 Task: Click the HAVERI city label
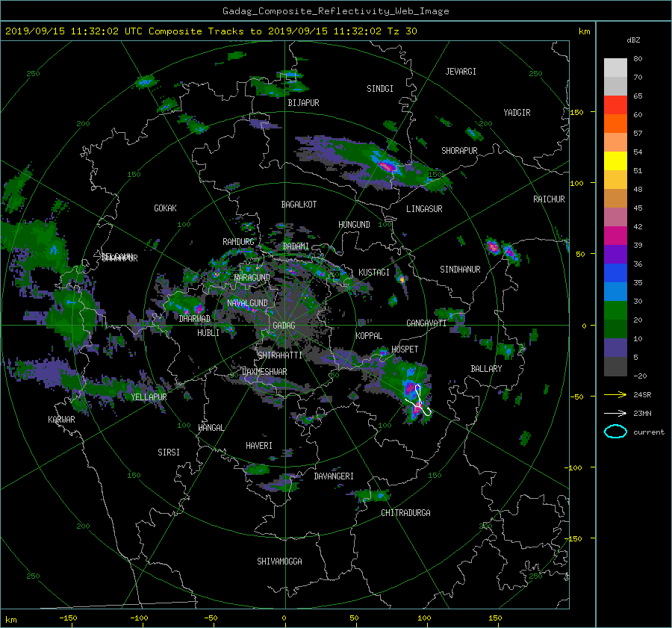259,446
